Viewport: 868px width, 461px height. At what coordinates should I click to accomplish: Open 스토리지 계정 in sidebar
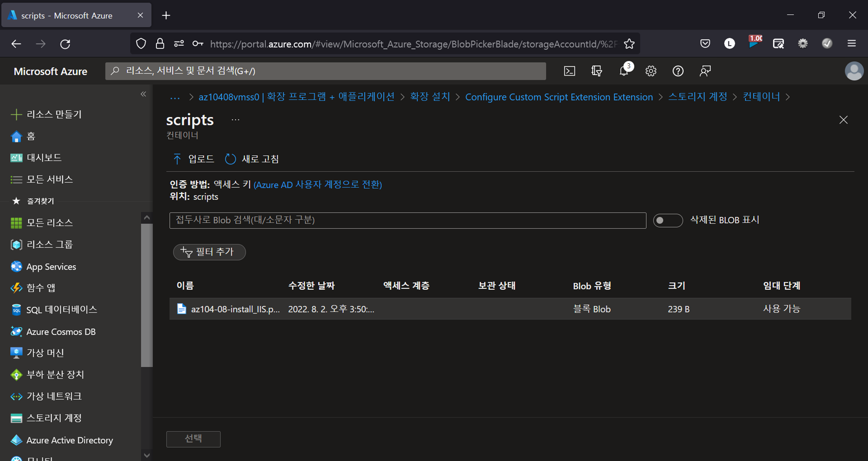[x=46, y=418]
